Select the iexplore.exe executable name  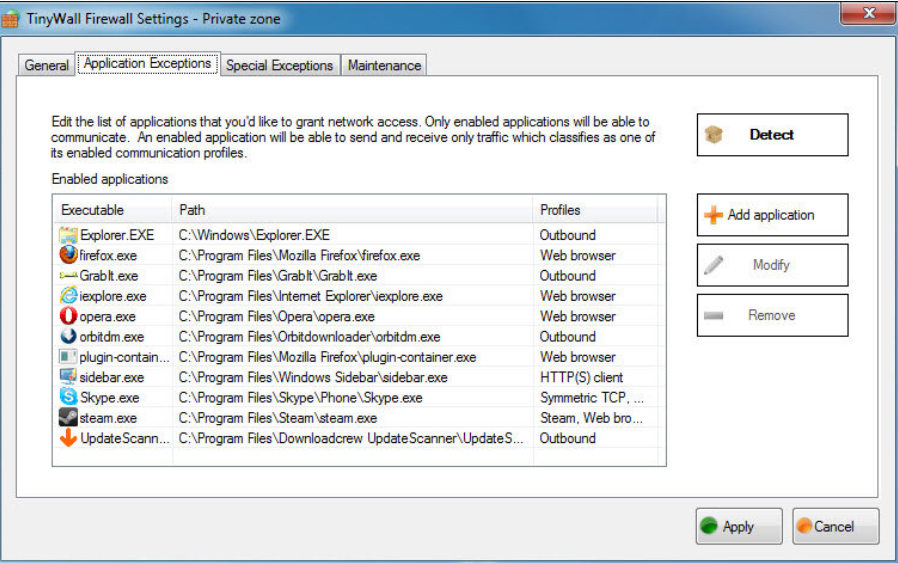pos(113,297)
